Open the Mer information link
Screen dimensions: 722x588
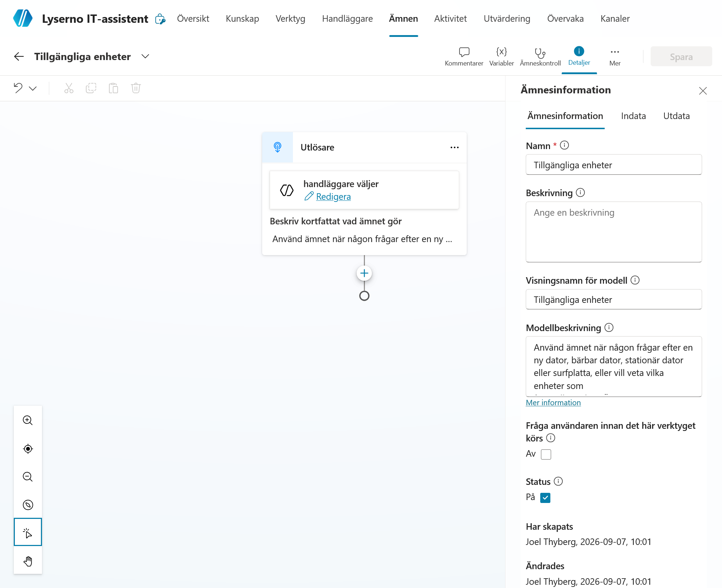point(553,403)
